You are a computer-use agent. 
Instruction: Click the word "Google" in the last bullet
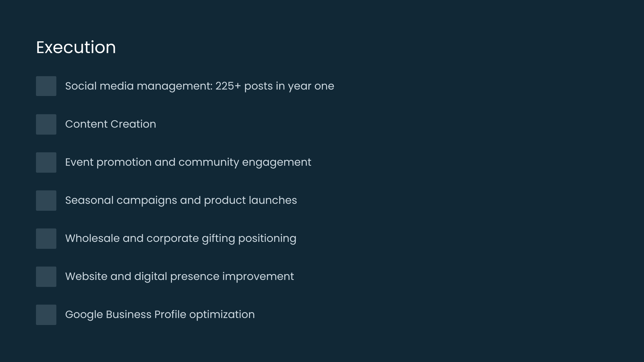click(84, 315)
